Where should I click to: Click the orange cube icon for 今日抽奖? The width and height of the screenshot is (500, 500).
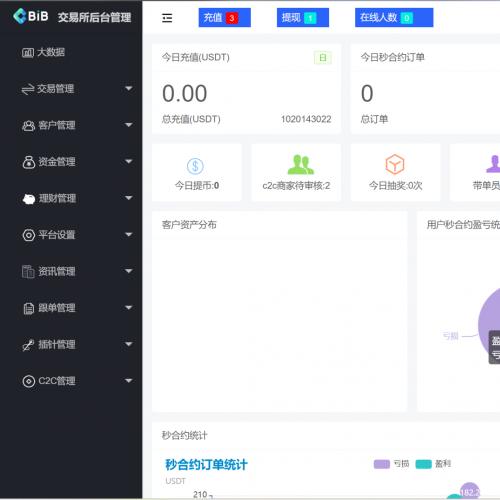coord(395,164)
